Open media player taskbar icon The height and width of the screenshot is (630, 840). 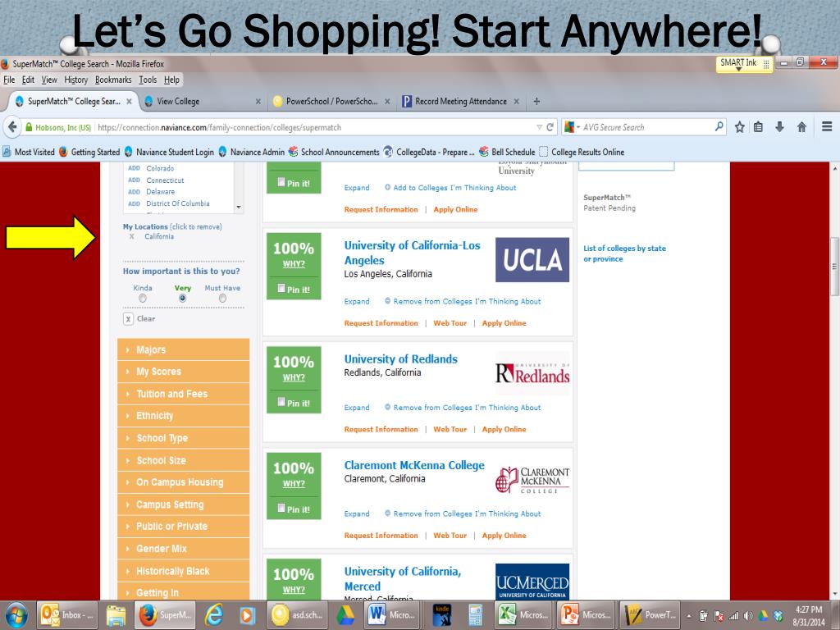246,615
